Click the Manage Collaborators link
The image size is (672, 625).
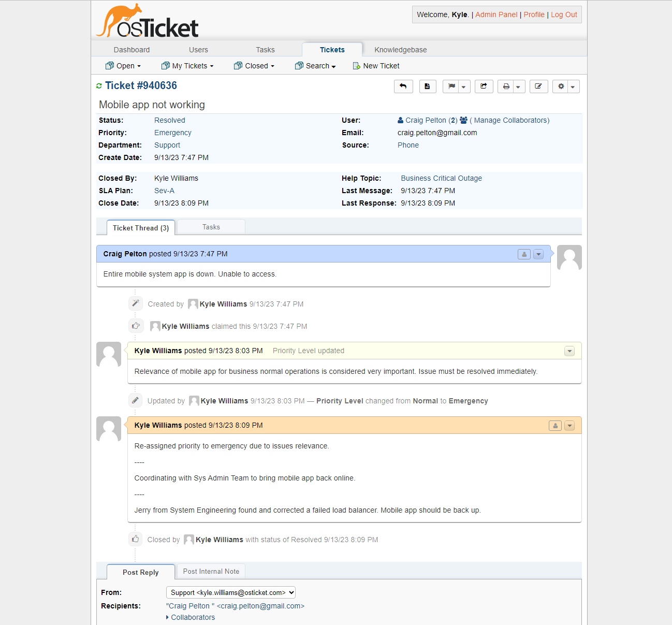(510, 120)
